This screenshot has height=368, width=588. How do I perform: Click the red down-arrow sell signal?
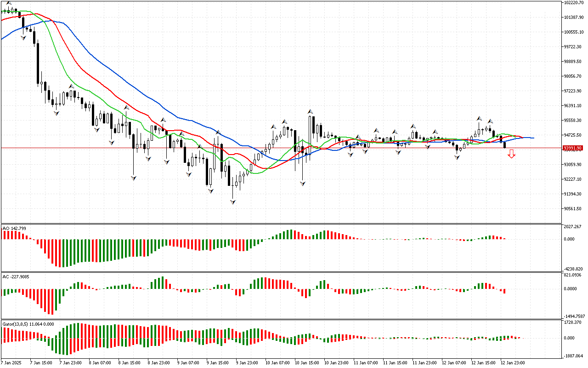pos(511,155)
